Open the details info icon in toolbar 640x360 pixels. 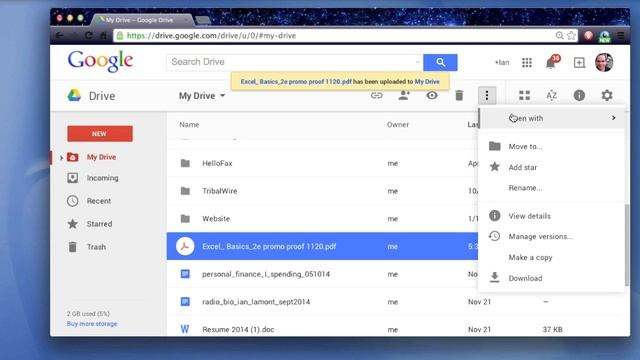pyautogui.click(x=579, y=96)
